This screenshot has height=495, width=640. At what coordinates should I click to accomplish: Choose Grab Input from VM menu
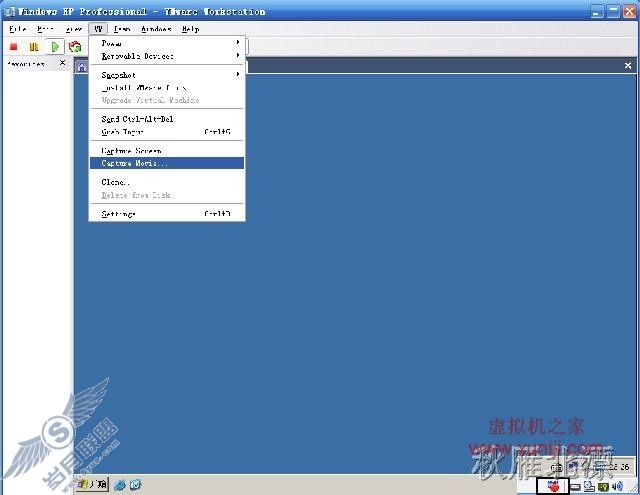(x=167, y=132)
